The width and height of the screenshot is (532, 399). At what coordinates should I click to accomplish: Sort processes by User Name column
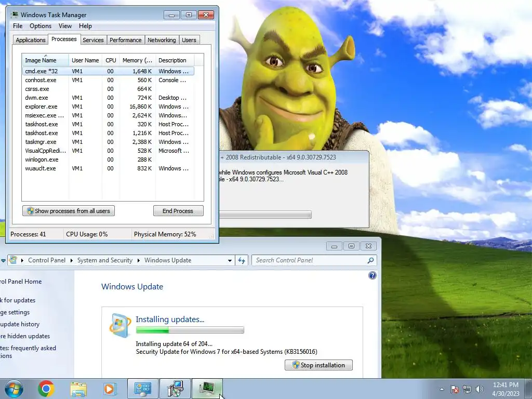tap(85, 60)
